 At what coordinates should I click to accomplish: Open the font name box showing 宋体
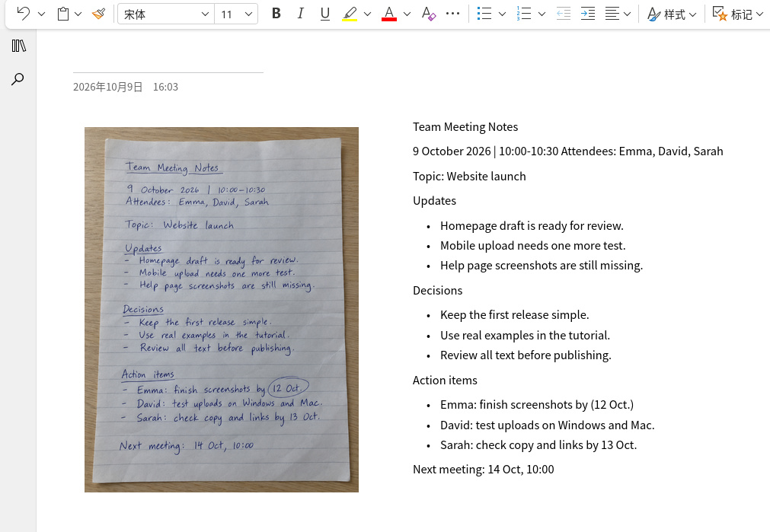click(166, 14)
